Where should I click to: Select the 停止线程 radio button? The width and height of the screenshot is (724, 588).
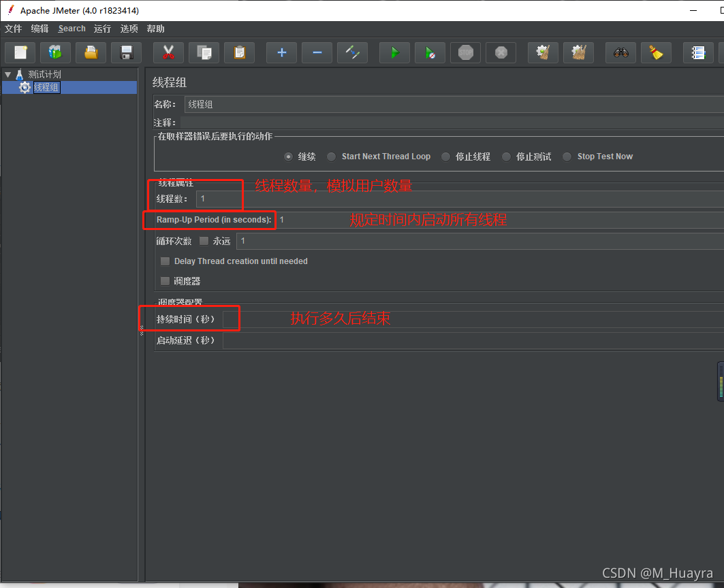point(445,157)
